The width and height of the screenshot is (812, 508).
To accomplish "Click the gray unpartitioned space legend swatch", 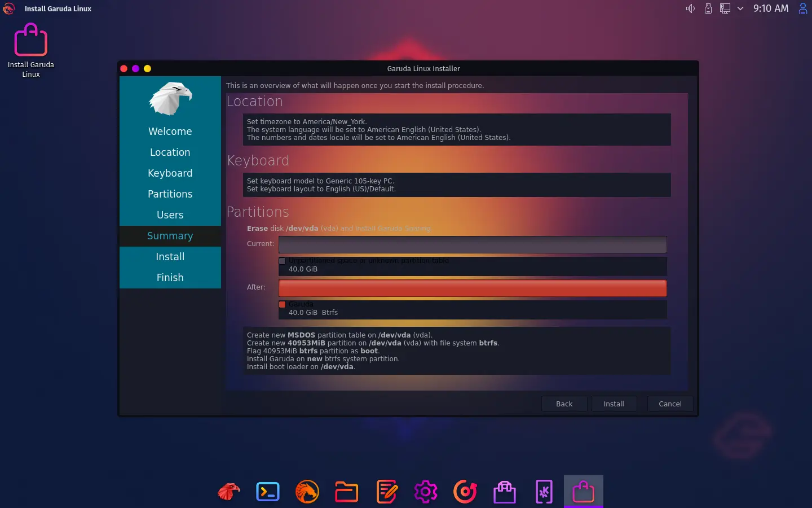I will 283,261.
